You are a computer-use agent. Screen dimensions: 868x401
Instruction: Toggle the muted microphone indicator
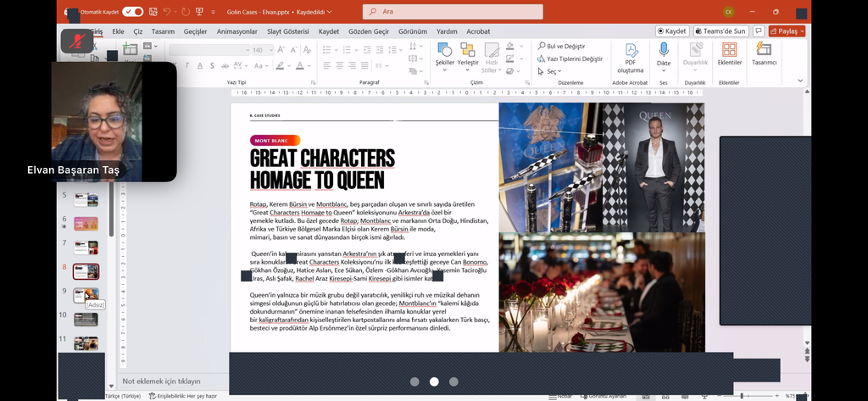77,41
